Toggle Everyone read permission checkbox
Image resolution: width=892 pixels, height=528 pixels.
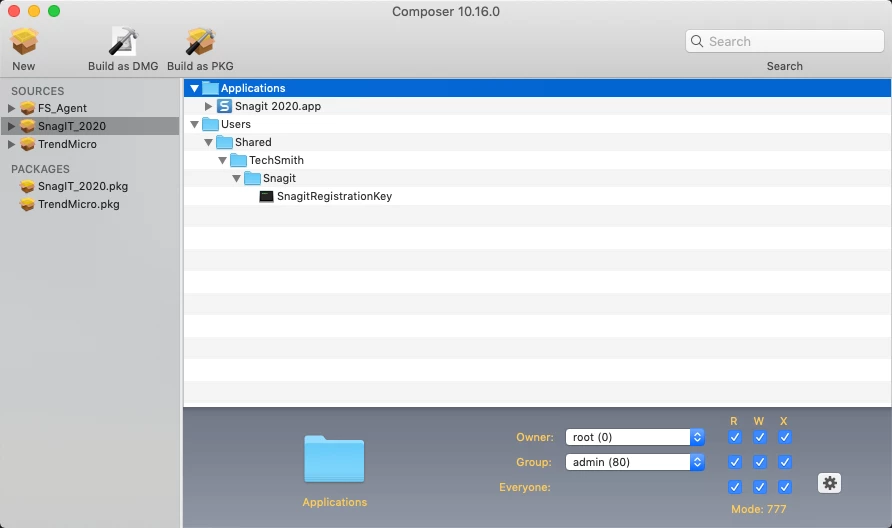pos(734,487)
